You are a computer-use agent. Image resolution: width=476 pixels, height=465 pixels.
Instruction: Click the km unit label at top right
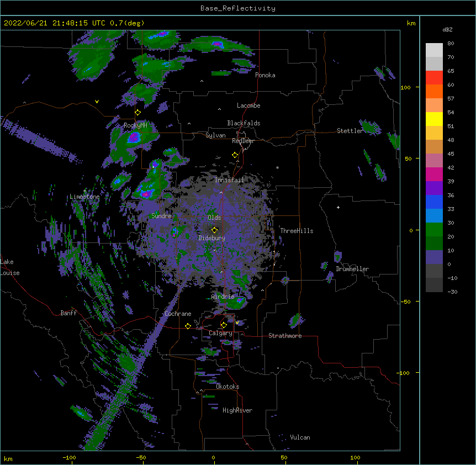(411, 23)
